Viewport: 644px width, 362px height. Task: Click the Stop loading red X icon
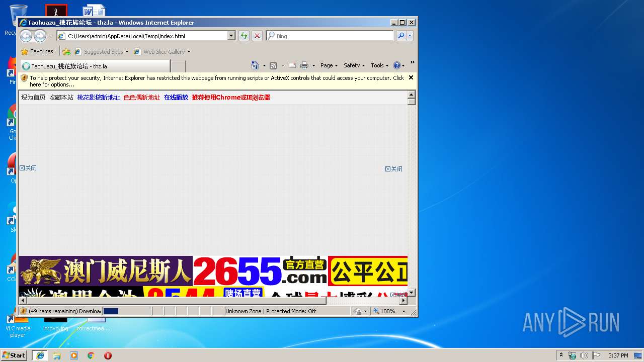click(257, 36)
